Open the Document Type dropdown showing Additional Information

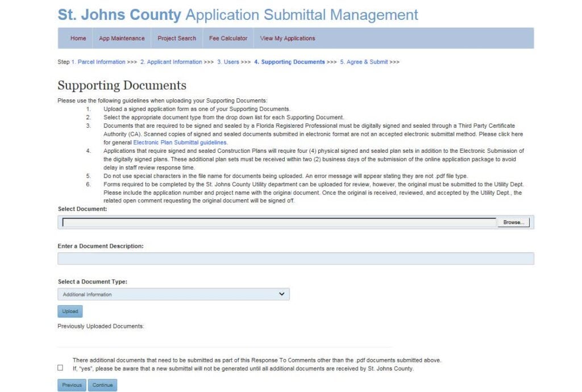(x=173, y=294)
